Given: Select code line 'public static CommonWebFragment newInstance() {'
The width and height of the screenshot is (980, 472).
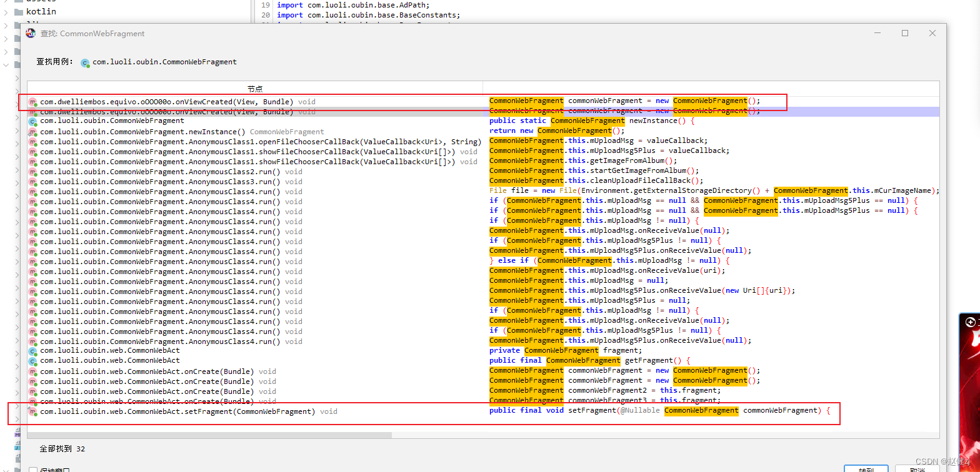Looking at the screenshot, I should (x=592, y=120).
